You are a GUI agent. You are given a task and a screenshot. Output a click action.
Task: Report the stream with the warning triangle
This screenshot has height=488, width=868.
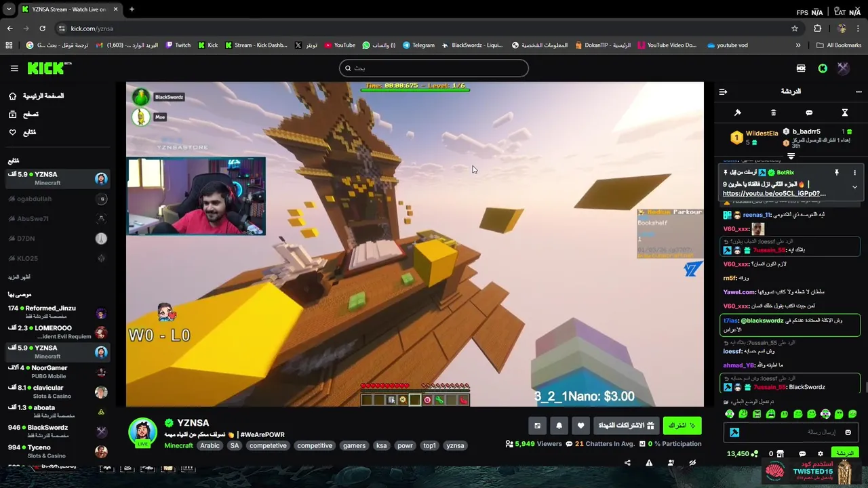649,463
